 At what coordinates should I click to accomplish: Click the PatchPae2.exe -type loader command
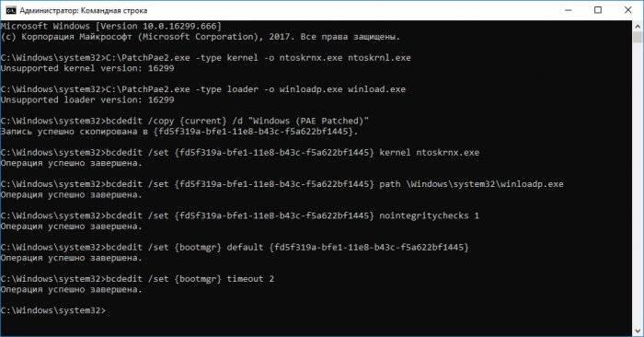click(x=256, y=89)
